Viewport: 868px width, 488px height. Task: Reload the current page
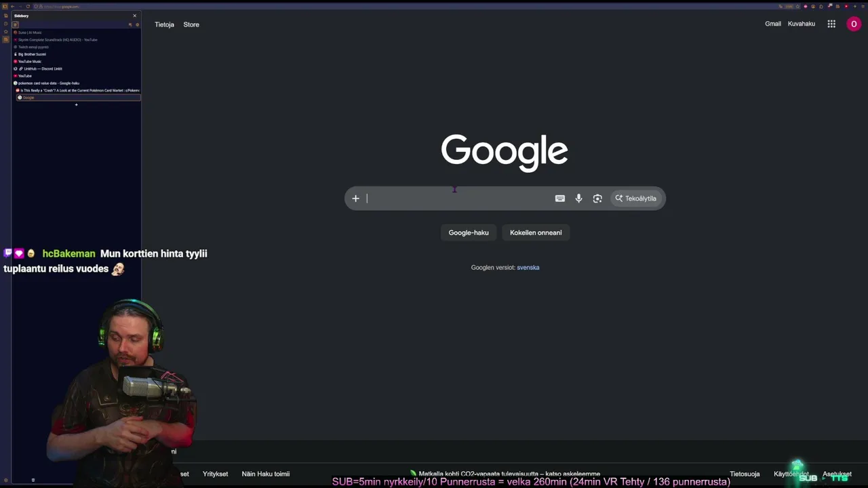(x=28, y=7)
